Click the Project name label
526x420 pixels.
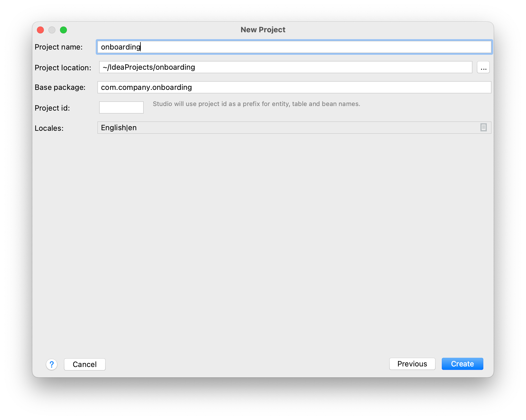[x=59, y=47]
